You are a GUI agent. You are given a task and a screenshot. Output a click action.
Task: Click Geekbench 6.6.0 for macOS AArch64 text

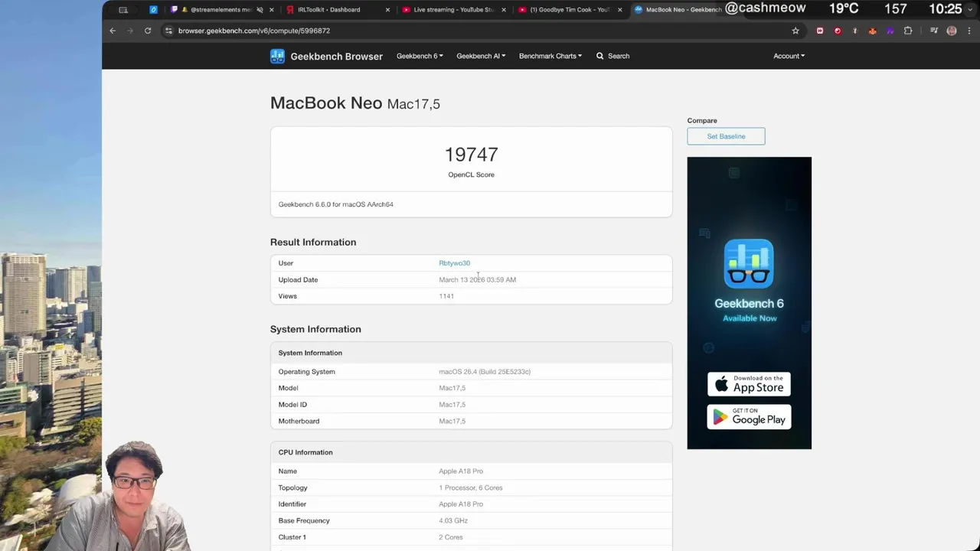click(335, 204)
